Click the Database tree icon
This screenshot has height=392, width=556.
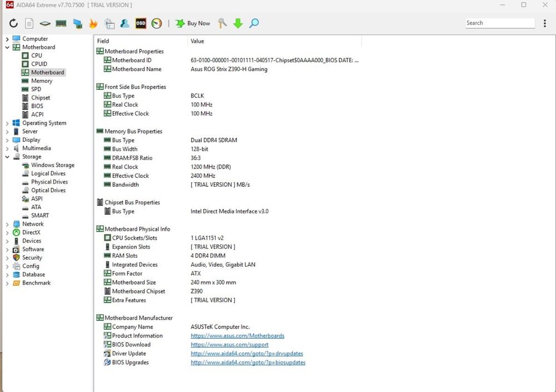click(16, 275)
